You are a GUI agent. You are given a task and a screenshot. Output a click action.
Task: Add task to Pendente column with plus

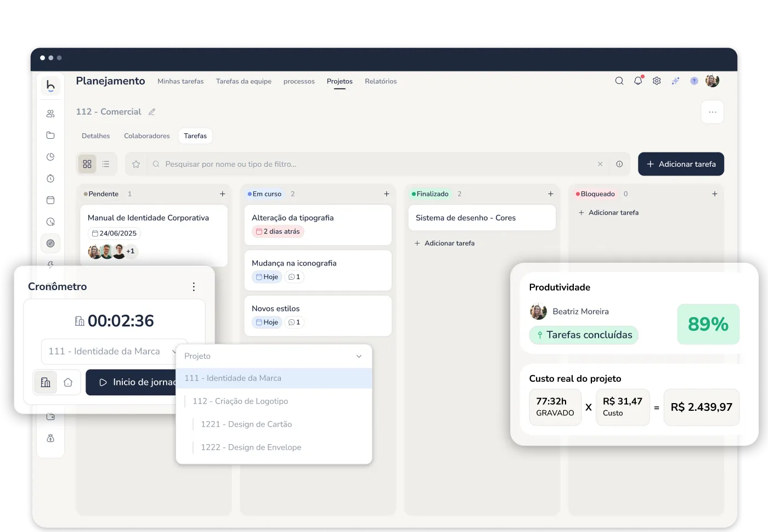point(222,194)
